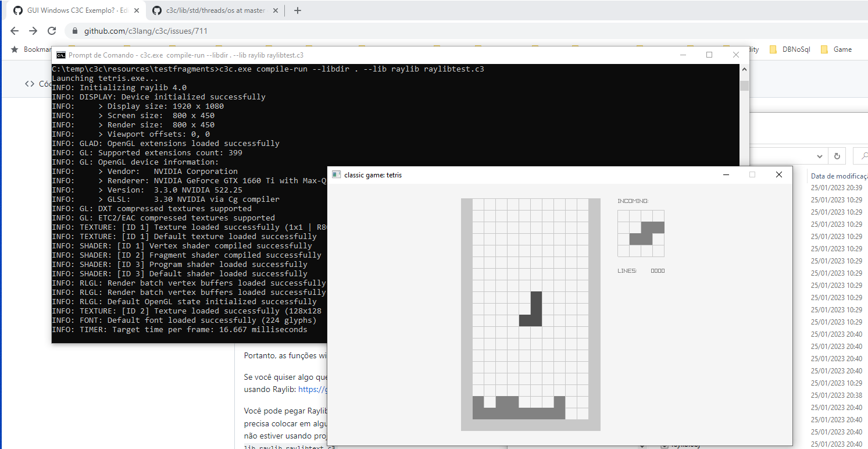Click the back navigation arrow in Chrome

click(x=14, y=31)
